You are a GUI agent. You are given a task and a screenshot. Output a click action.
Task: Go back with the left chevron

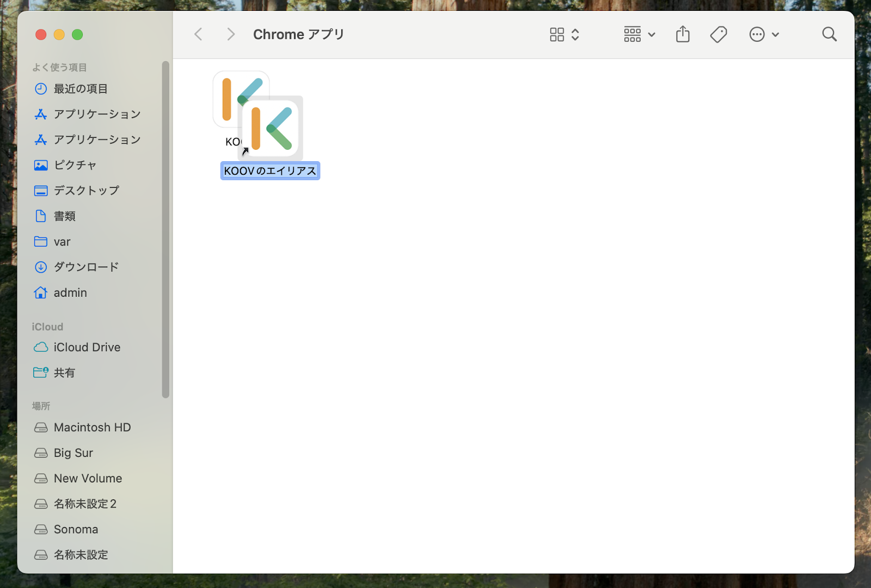coord(199,34)
